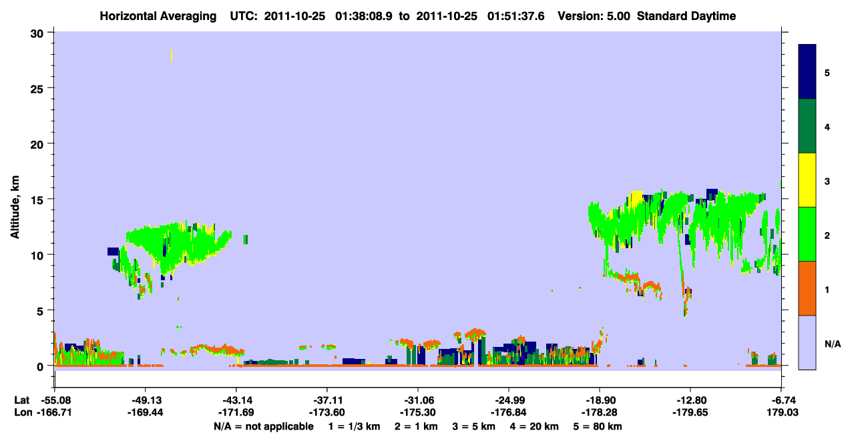Click the longitude value -176.84
Image resolution: width=868 pixels, height=445 pixels.
pyautogui.click(x=509, y=413)
